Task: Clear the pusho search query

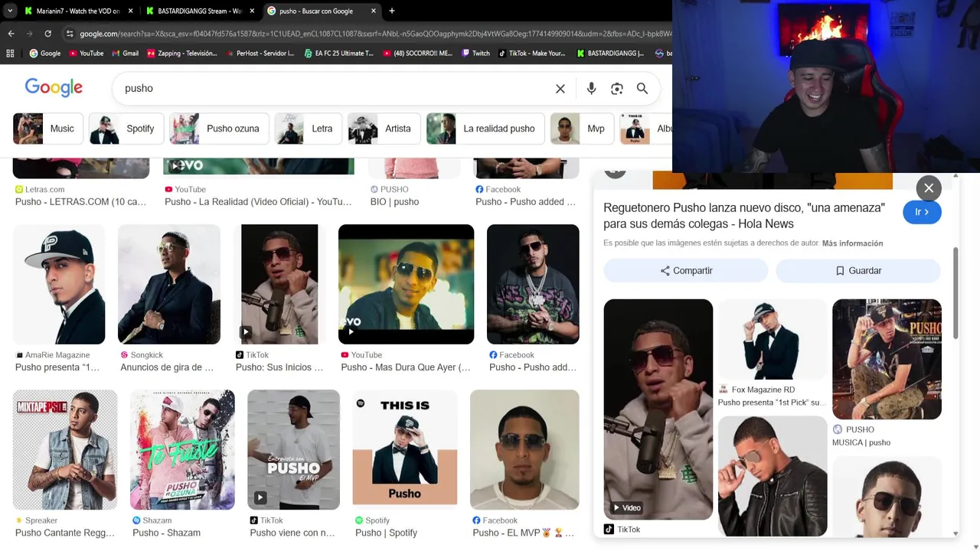Action: point(560,89)
